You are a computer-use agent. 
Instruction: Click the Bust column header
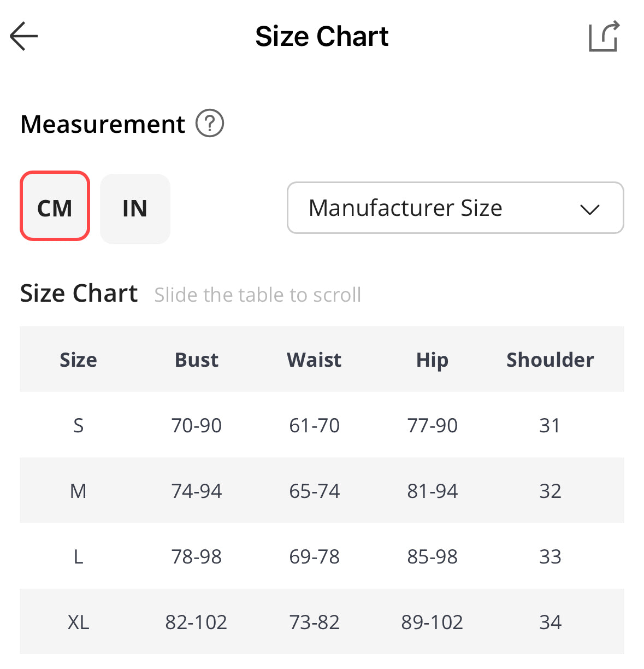(197, 360)
